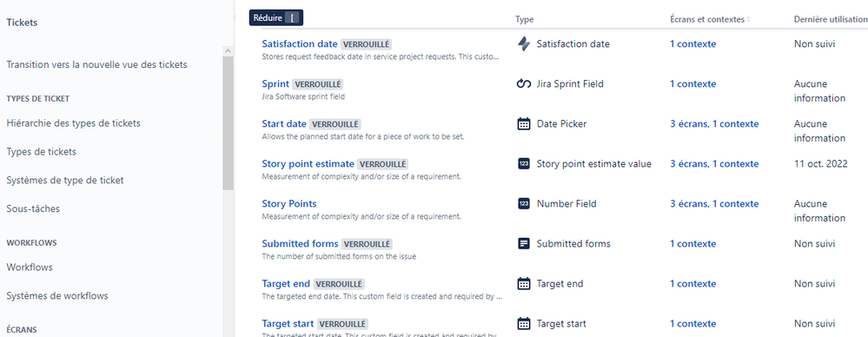Viewport: 868px width, 337px height.
Task: Click the sidebar vertical scrollbar thumb
Action: pos(228,122)
